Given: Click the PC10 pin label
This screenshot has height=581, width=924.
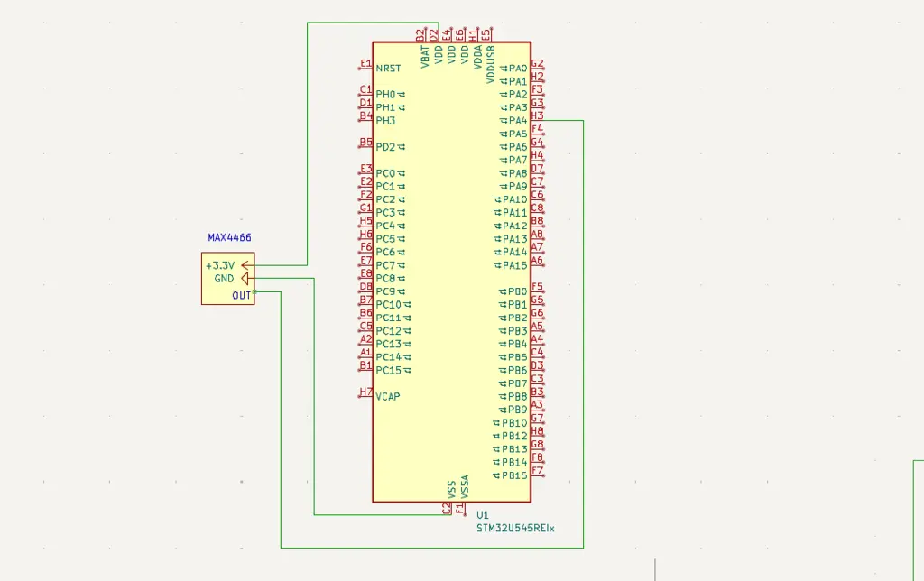Looking at the screenshot, I should coord(388,305).
